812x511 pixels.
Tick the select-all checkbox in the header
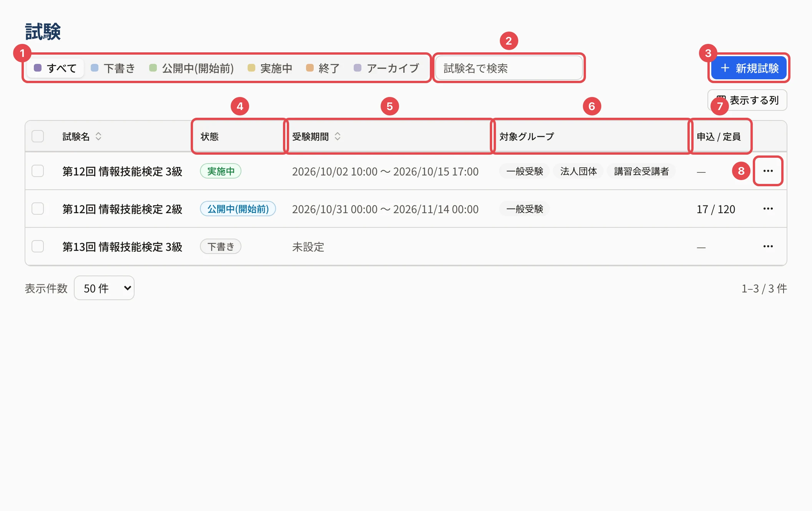38,136
